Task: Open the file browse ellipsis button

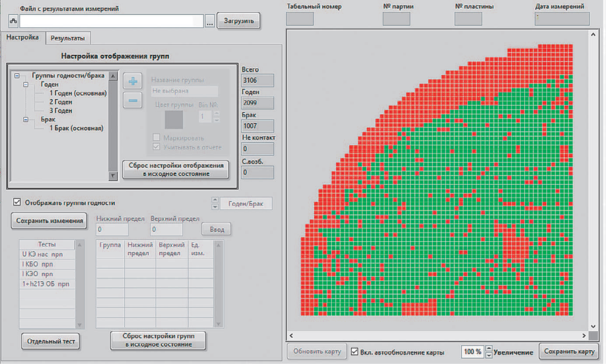Action: tap(210, 21)
